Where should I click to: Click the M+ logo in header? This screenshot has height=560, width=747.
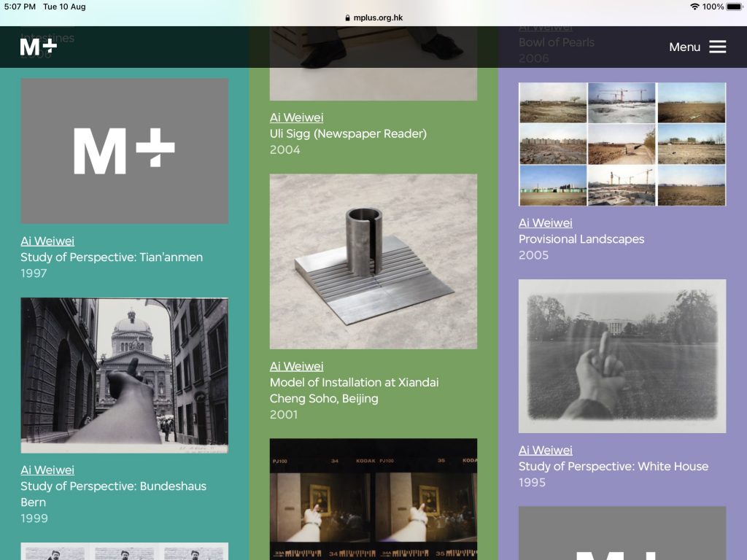coord(39,47)
